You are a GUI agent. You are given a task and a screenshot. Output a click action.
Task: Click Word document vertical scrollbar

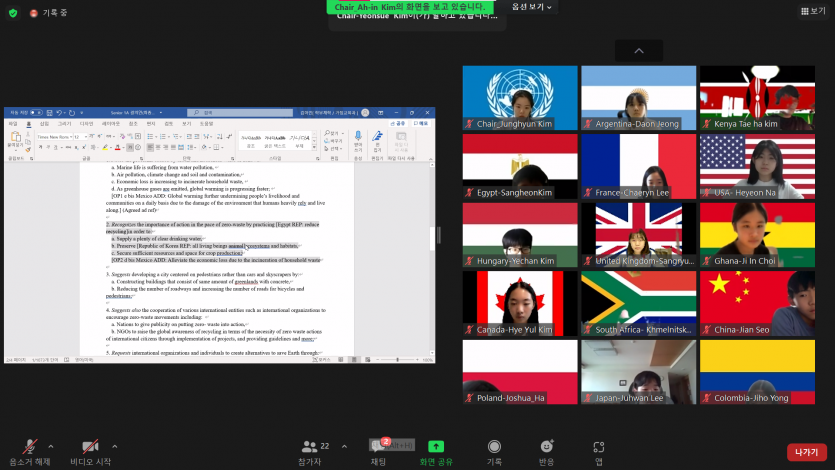(432, 257)
